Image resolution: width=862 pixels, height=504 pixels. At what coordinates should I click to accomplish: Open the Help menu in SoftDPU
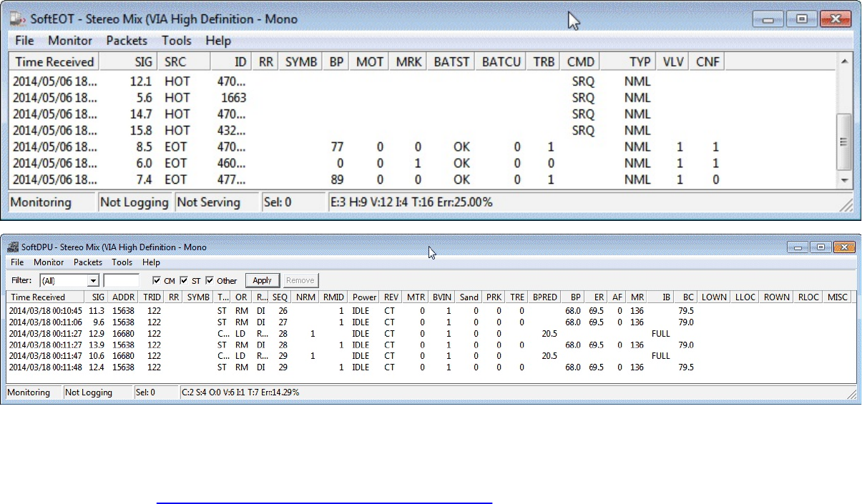151,262
